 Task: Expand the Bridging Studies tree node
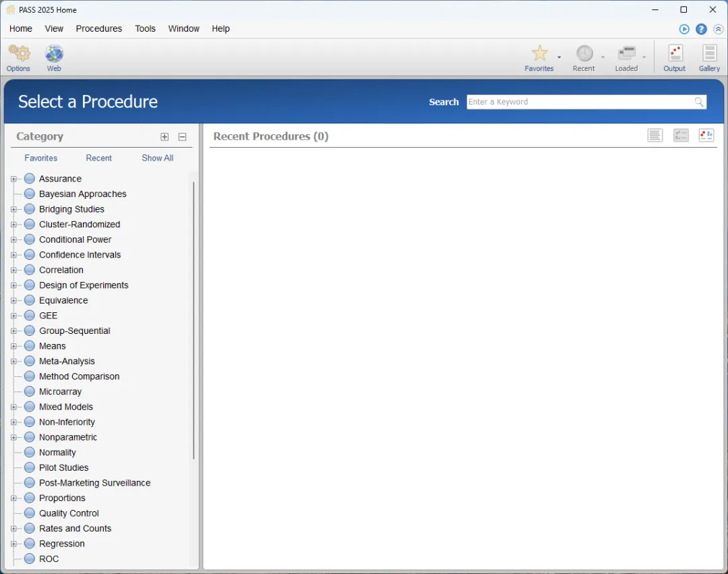[x=13, y=210]
